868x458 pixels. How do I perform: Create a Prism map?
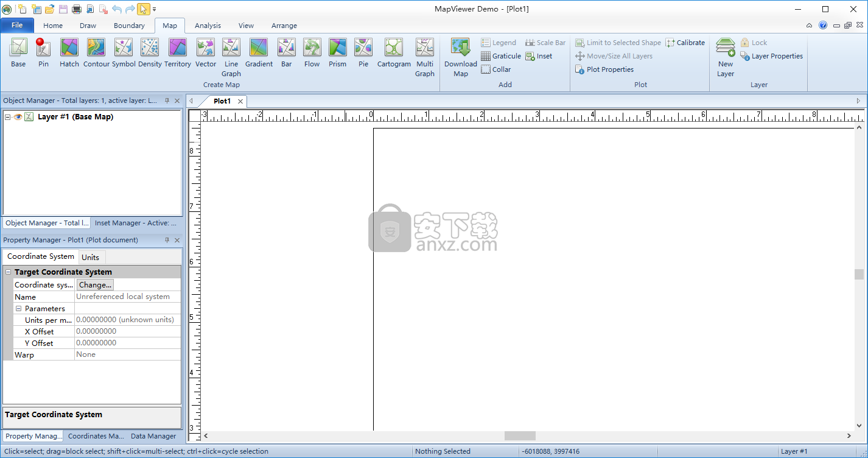338,53
